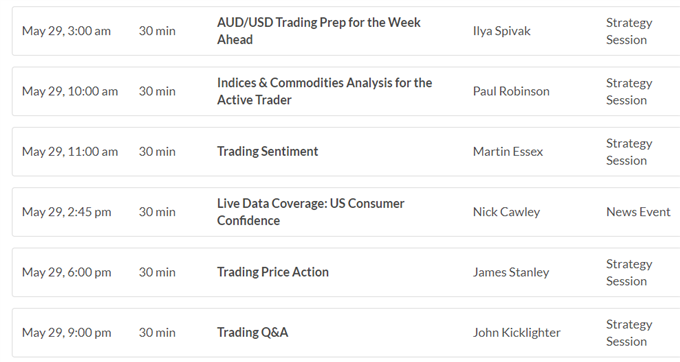This screenshot has height=362, width=680.
Task: Click the May 29, 6:00 pm time slot
Action: point(66,272)
